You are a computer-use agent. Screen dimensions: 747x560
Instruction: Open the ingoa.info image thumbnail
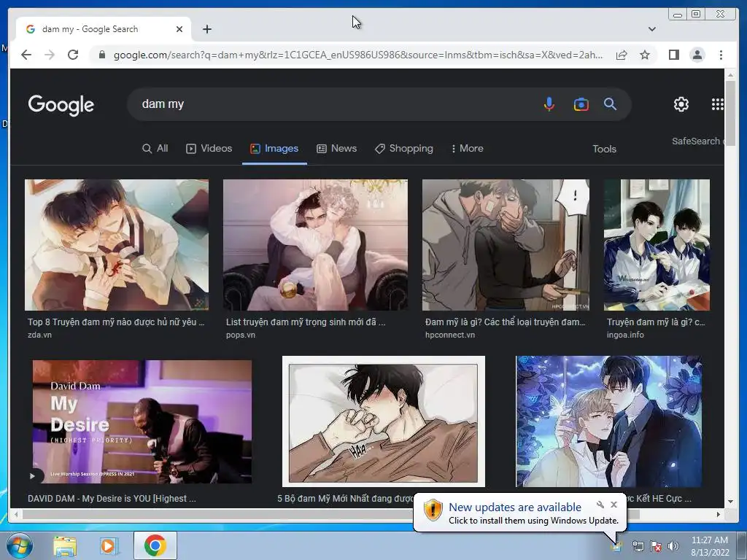click(657, 245)
